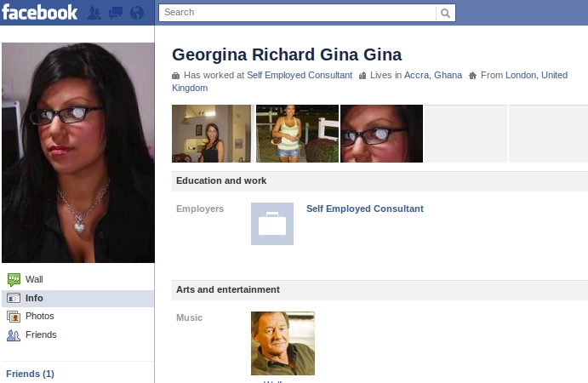Click the Employers label
Screen dimensions: 588x383
pos(200,209)
